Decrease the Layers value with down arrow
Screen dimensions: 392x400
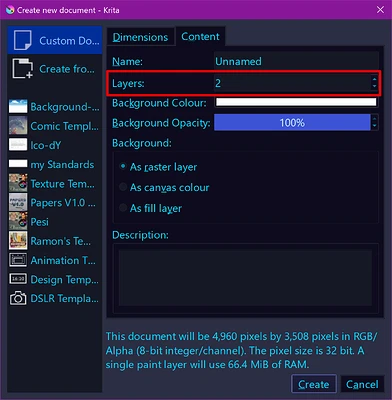[x=375, y=86]
